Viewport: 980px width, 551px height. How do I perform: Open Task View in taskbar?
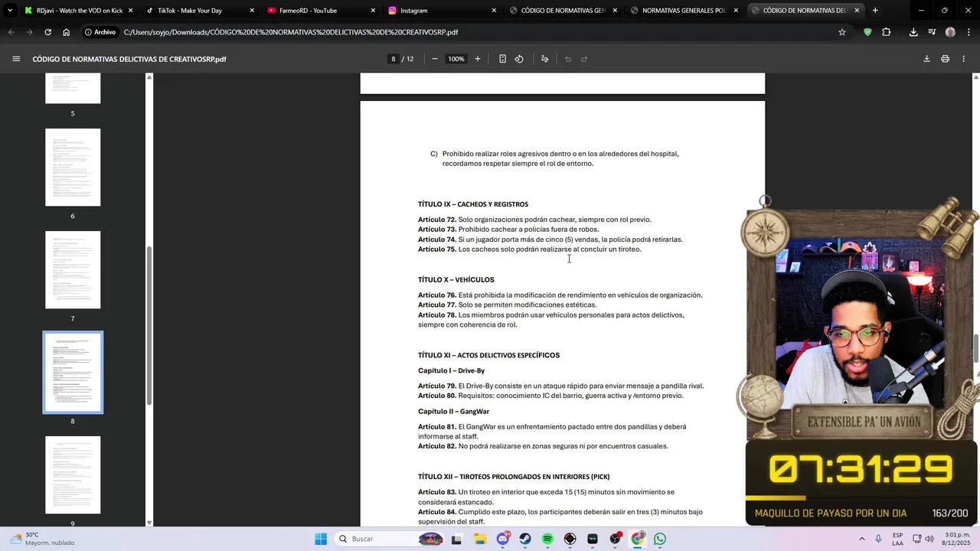(x=456, y=539)
